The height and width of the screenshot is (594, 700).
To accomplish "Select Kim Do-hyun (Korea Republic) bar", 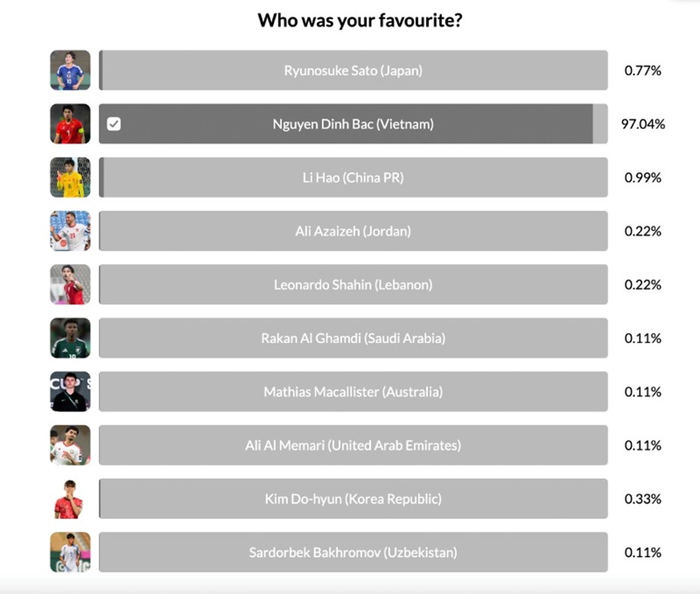I will coord(353,499).
